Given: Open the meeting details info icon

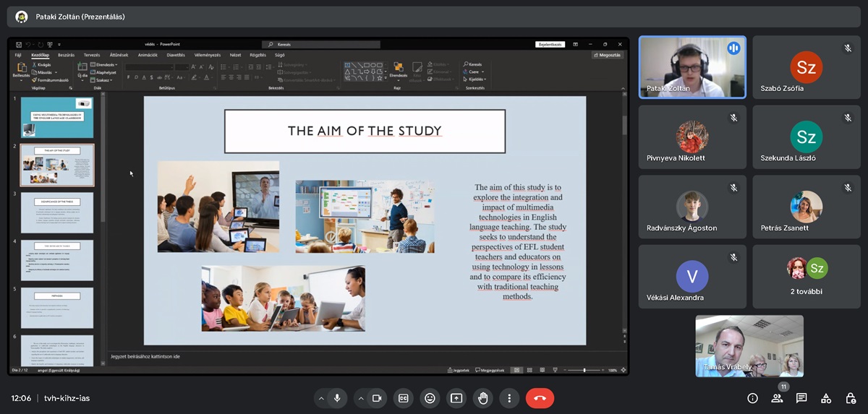Looking at the screenshot, I should pos(752,398).
